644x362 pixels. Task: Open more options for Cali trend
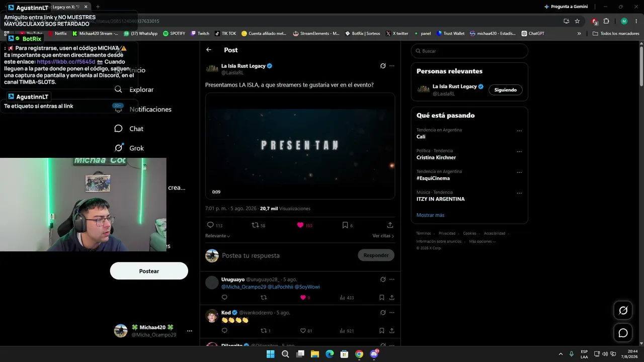(519, 131)
